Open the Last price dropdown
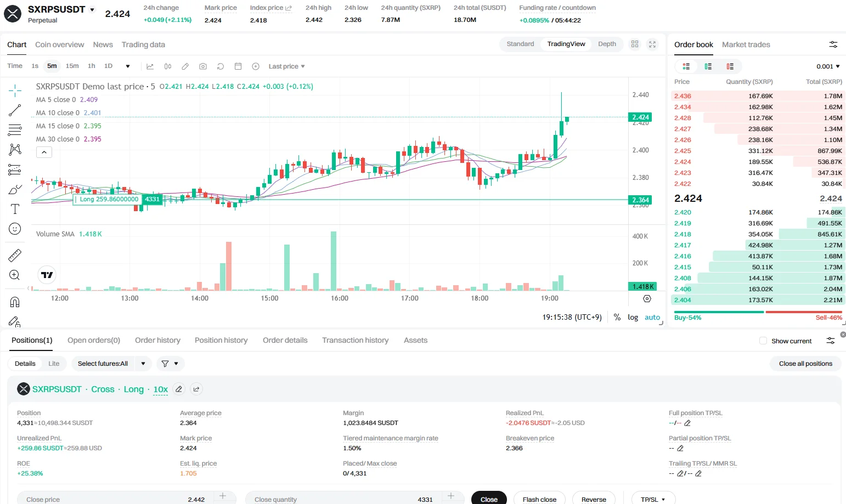The width and height of the screenshot is (846, 504). click(286, 66)
